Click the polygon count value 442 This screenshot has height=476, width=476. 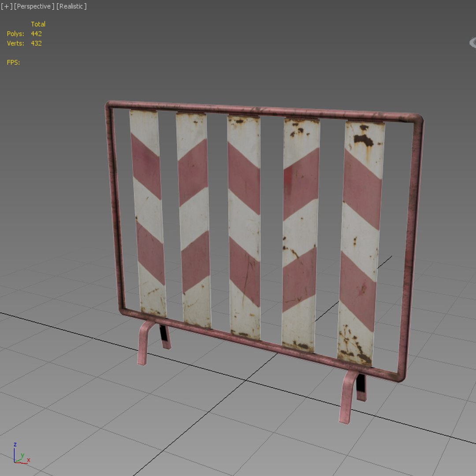coord(36,33)
